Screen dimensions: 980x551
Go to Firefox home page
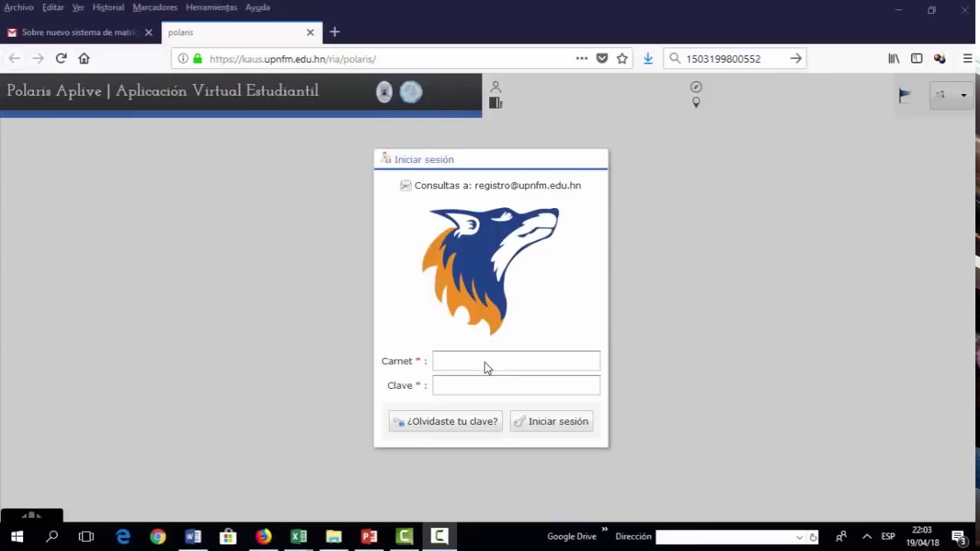pos(84,58)
